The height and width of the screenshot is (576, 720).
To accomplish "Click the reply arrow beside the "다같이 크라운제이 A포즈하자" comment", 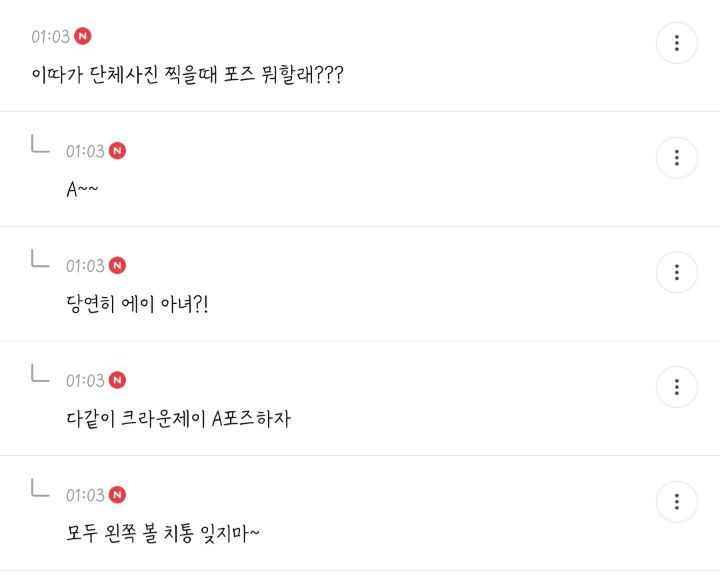I will [x=39, y=375].
